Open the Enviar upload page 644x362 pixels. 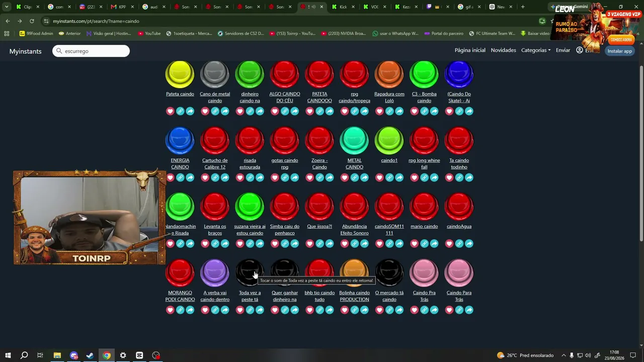coord(563,50)
